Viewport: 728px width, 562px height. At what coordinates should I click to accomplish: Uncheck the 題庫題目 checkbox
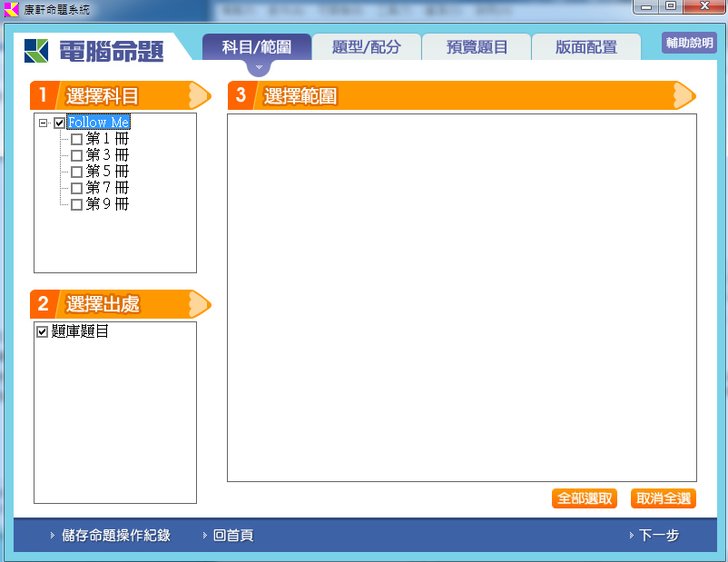[42, 332]
